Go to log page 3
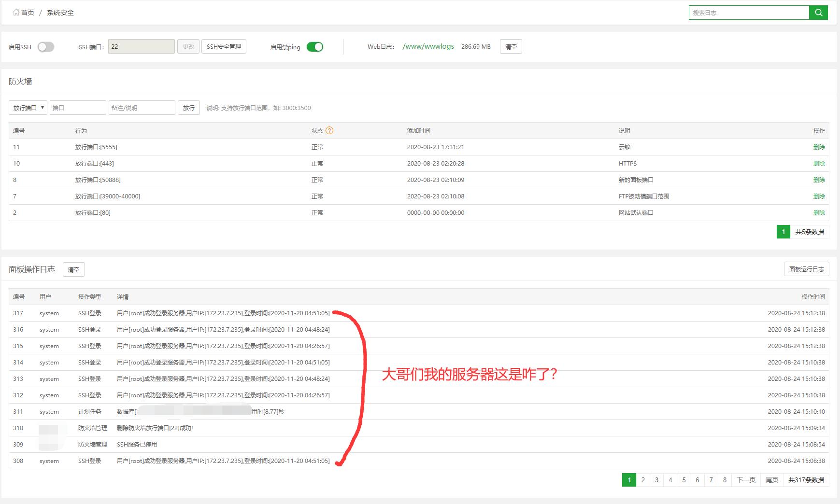 coord(656,479)
